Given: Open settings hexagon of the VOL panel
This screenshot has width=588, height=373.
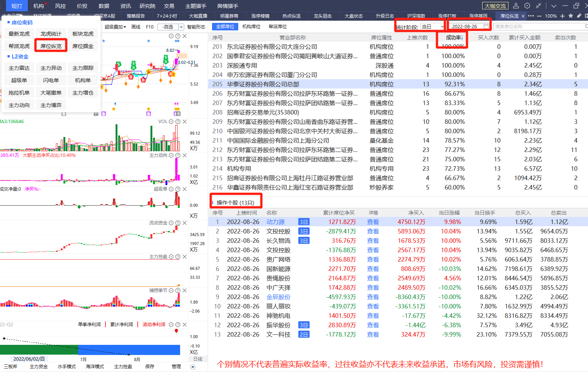Looking at the screenshot, I should click(171, 122).
